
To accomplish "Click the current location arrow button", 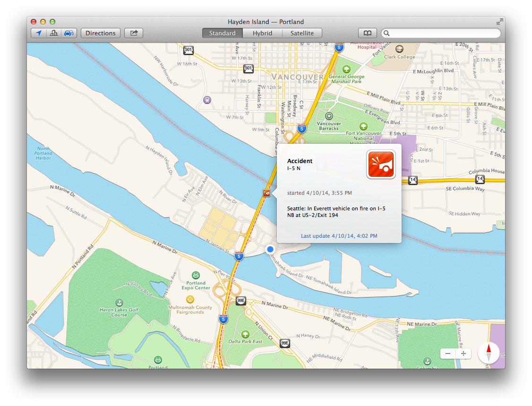I will coord(39,33).
